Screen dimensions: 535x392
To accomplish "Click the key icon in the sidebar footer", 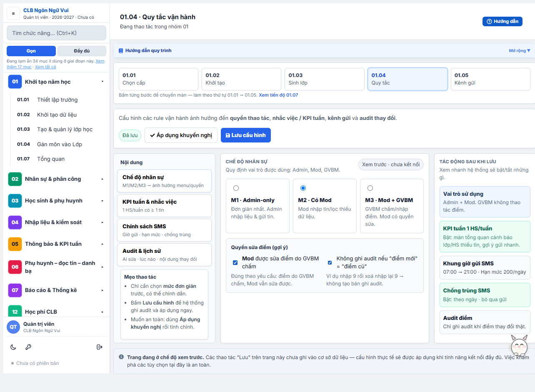I will coord(28,347).
